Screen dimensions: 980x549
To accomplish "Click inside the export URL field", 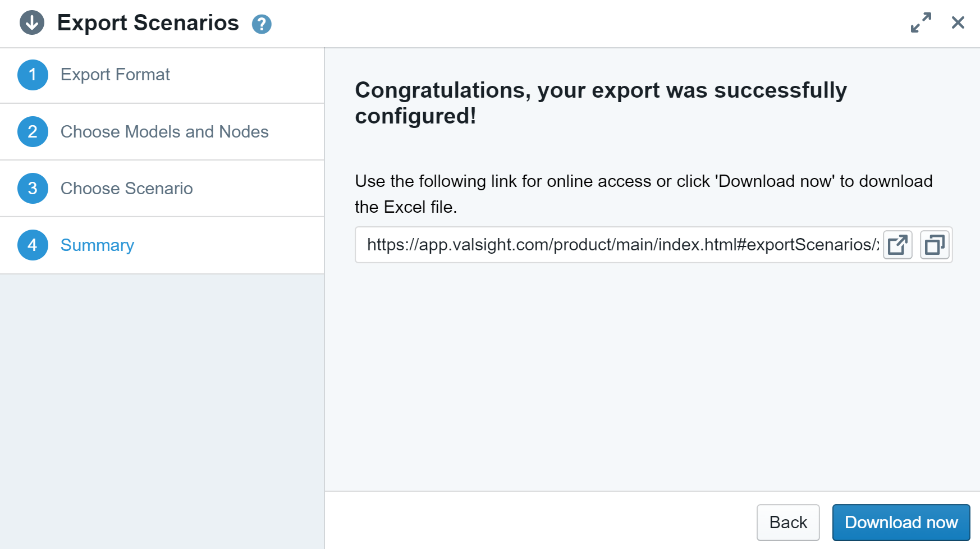I will [617, 245].
